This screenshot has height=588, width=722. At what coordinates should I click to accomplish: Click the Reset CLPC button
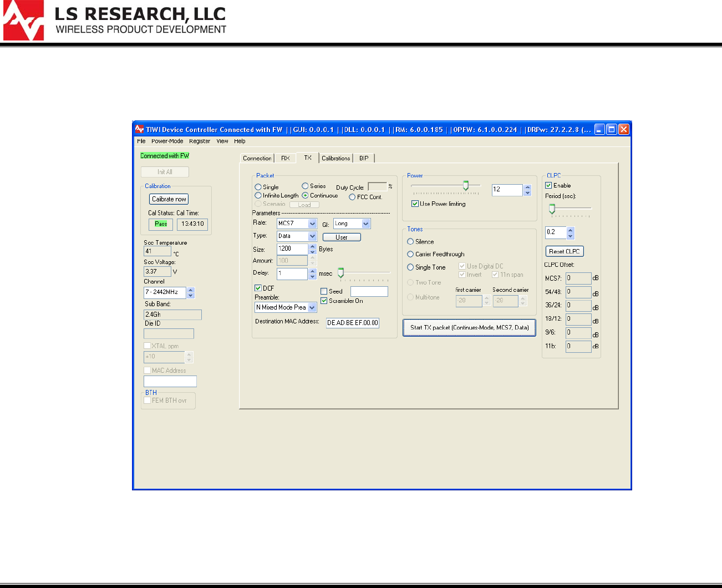(565, 251)
